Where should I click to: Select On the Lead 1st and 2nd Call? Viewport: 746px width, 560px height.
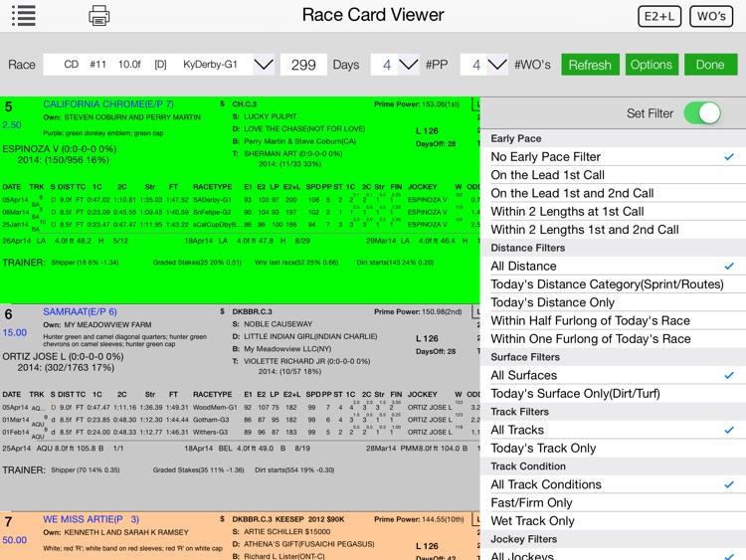coord(613,193)
